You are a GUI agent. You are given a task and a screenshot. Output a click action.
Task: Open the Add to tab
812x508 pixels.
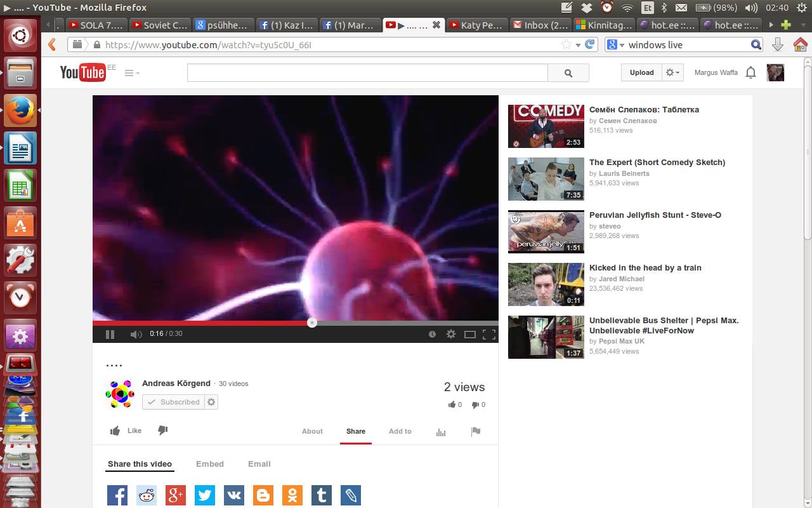[400, 431]
